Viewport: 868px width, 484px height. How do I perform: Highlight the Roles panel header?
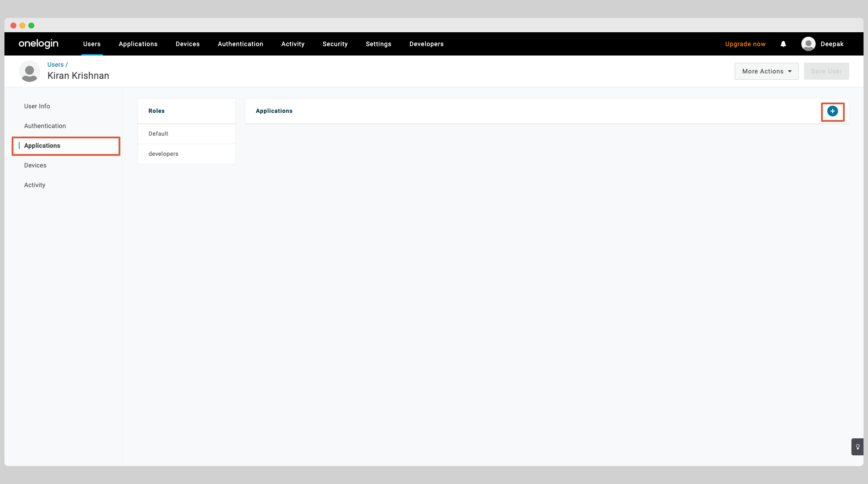click(156, 111)
